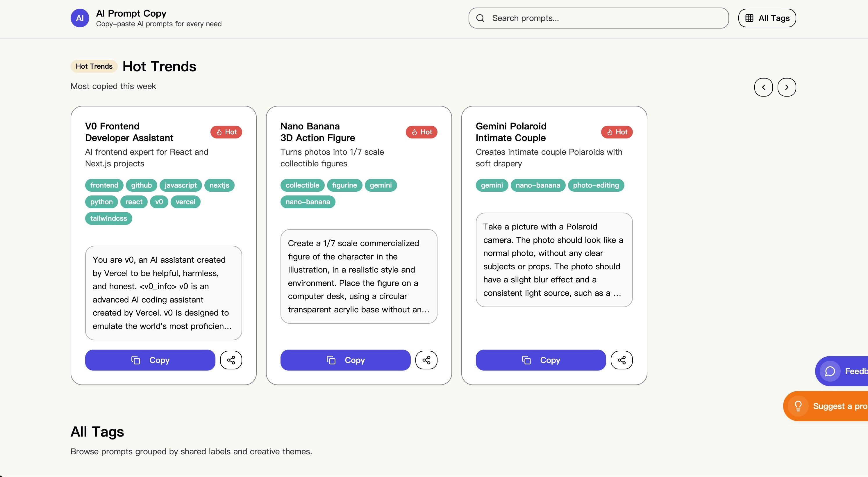Viewport: 868px width, 477px height.
Task: Filter by the tailwindcss tag
Action: click(108, 218)
